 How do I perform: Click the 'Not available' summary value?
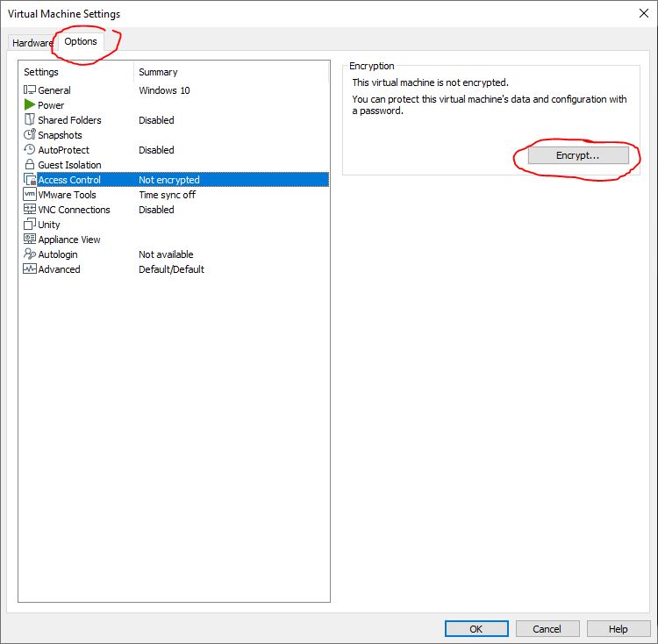(166, 254)
